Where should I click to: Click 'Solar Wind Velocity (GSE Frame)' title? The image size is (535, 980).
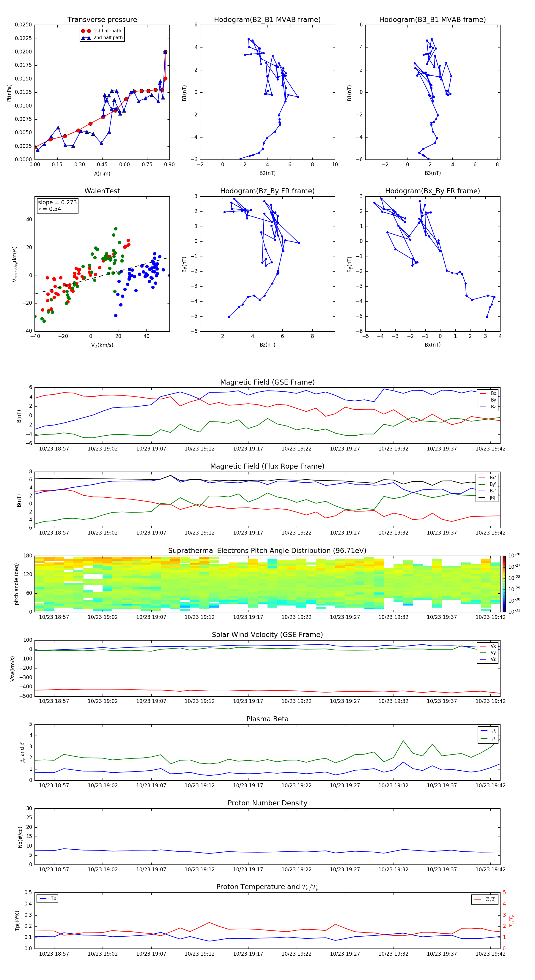tap(267, 635)
